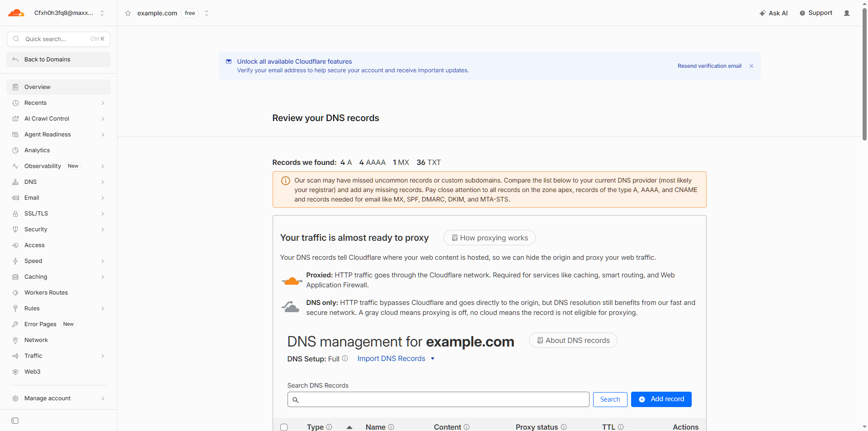
Task: Click the Type column sort arrow
Action: click(349, 427)
